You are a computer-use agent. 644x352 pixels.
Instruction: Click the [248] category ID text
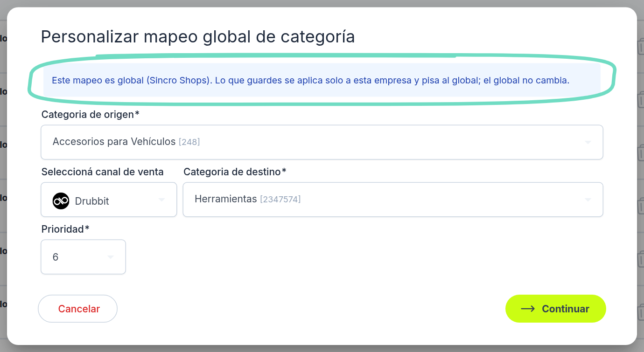click(x=189, y=142)
